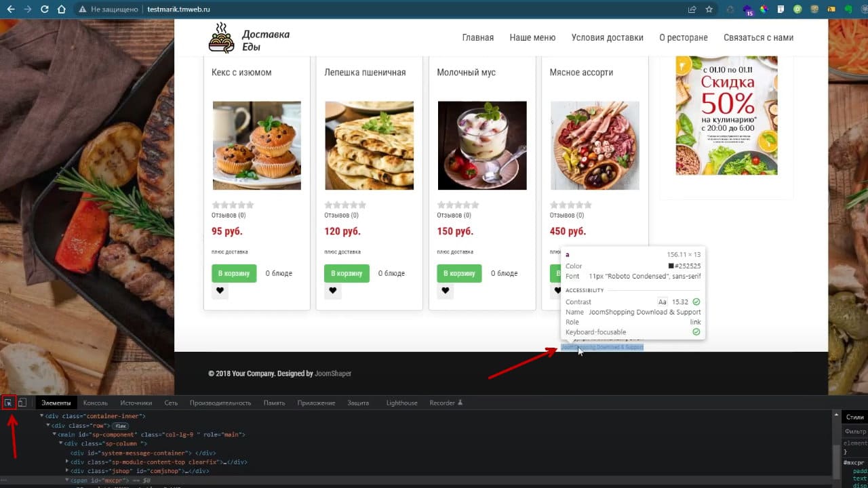
Task: Click the Скидка 50% promo banner
Action: 727,115
